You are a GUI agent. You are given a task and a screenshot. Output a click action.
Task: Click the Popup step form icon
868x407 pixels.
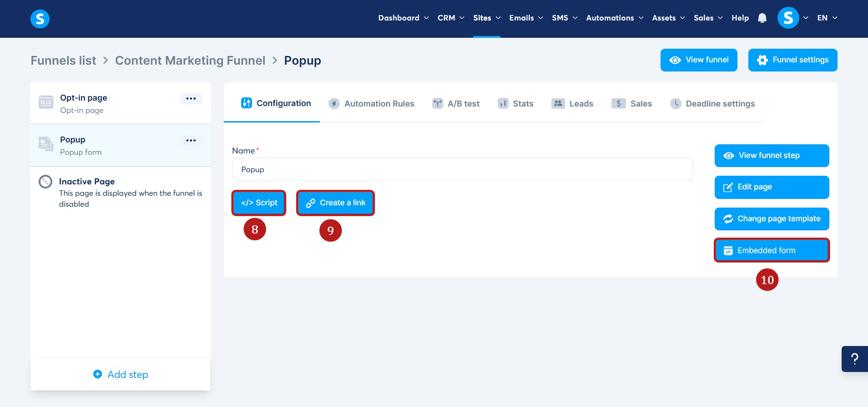pos(46,144)
